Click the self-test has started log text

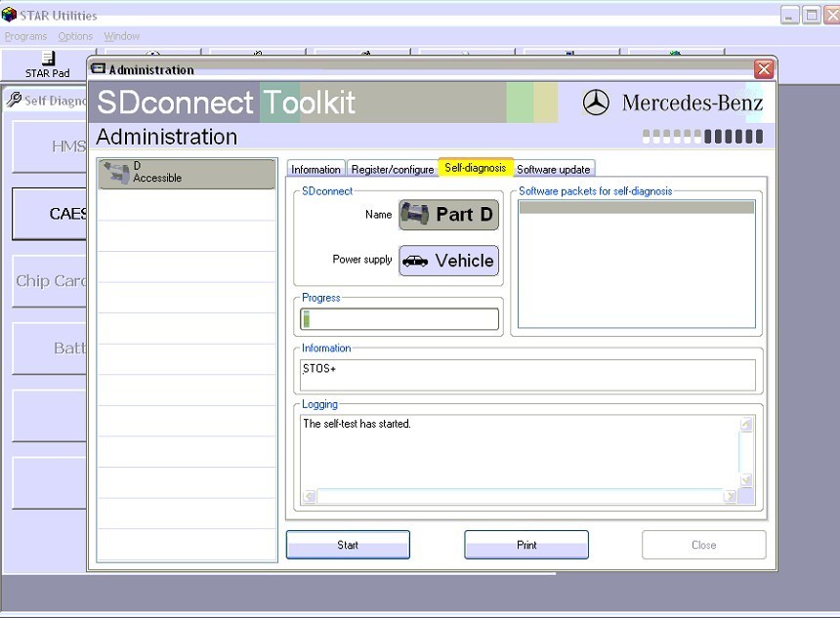(x=357, y=424)
